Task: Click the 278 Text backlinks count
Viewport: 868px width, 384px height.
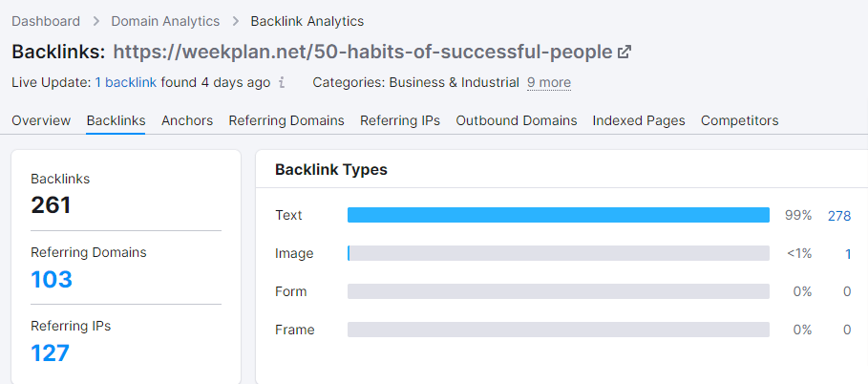Action: pyautogui.click(x=839, y=216)
